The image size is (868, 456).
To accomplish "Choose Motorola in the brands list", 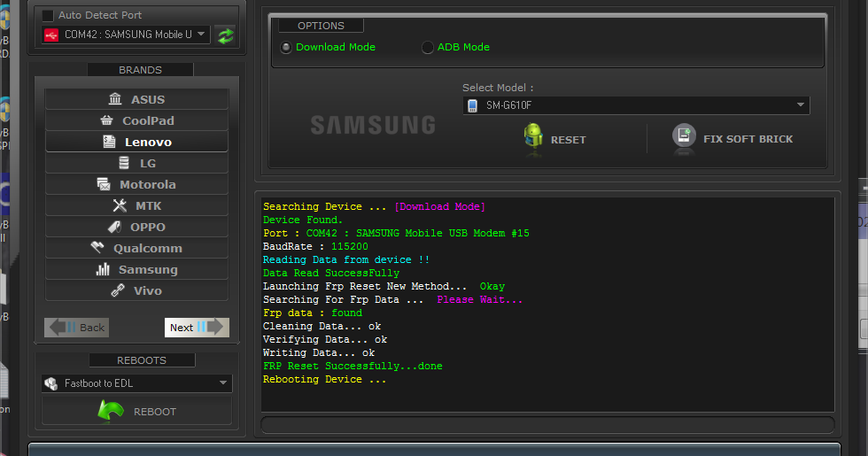I will pos(136,184).
